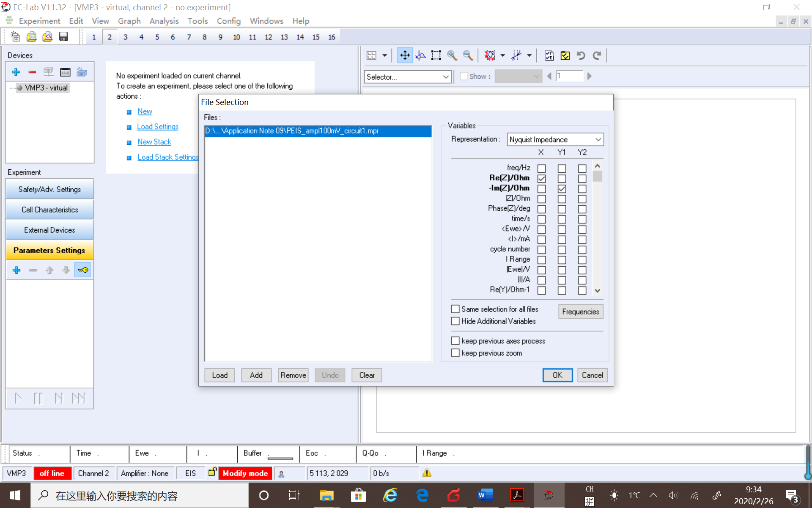The image size is (812, 508).
Task: Click the undo arrow in graph toolbar
Action: click(581, 55)
